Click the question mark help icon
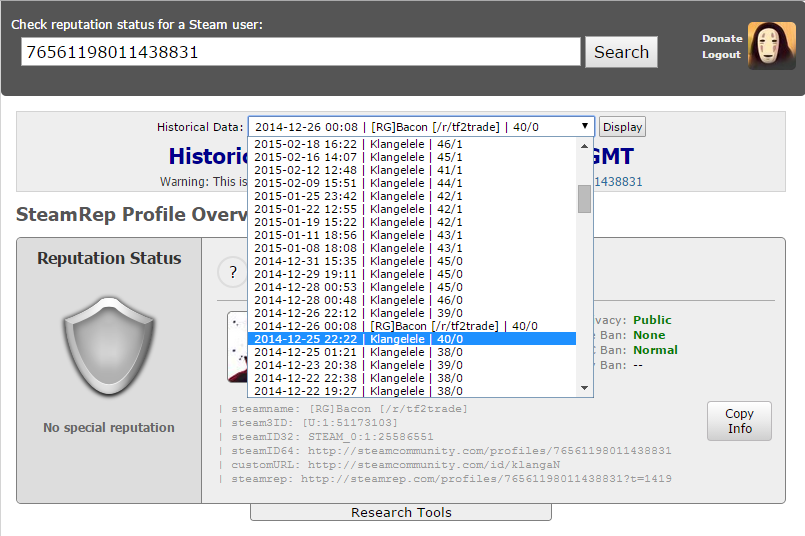Viewport: 805px width, 536px height. click(x=233, y=272)
